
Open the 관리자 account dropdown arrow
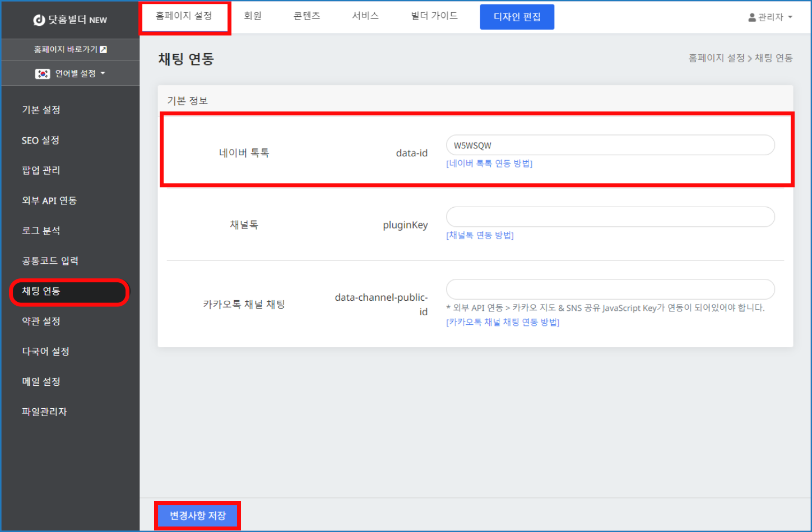(x=790, y=17)
